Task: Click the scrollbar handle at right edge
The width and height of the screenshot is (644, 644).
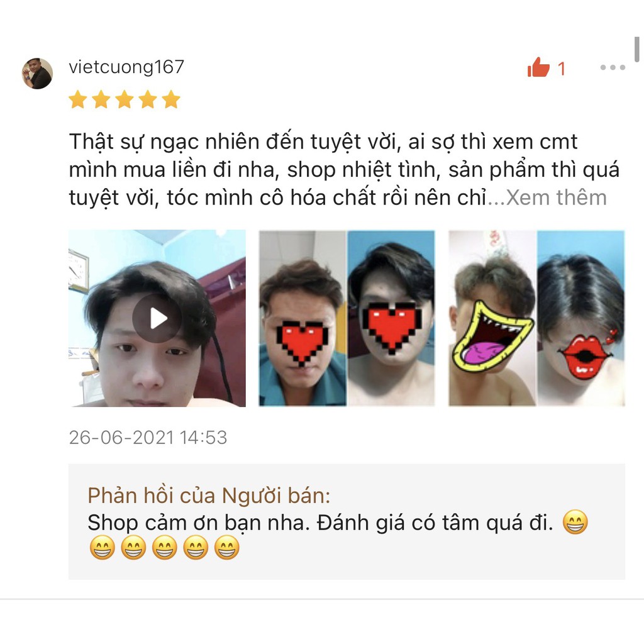Action: tap(637, 49)
